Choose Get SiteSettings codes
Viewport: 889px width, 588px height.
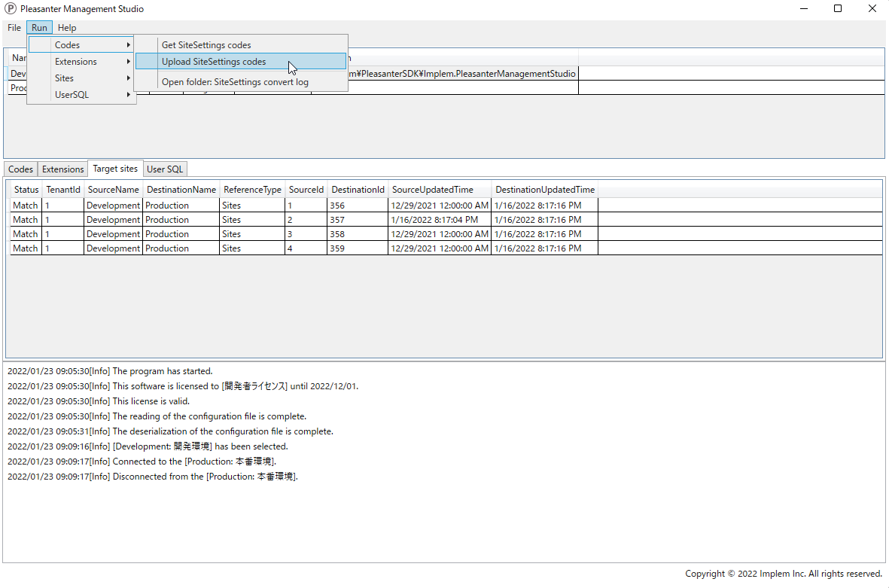(241, 44)
